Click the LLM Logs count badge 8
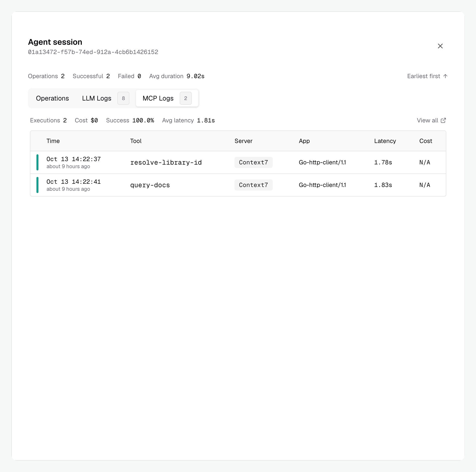Viewport: 476px width, 472px height. pos(123,98)
